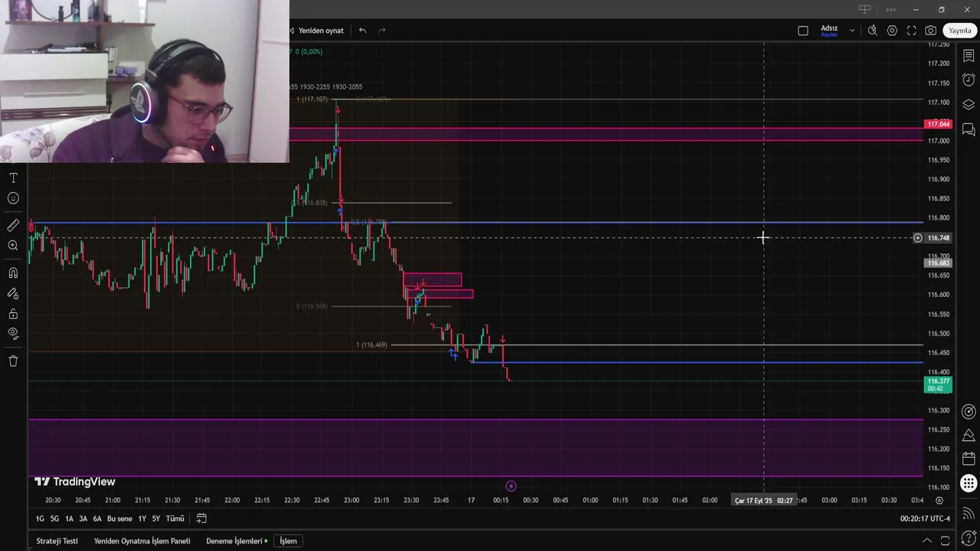Open the Deneme İşlemleri tab
The width and height of the screenshot is (980, 551).
click(234, 541)
